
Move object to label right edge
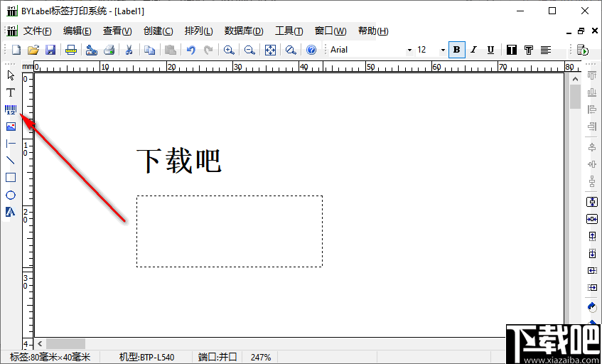tap(592, 287)
